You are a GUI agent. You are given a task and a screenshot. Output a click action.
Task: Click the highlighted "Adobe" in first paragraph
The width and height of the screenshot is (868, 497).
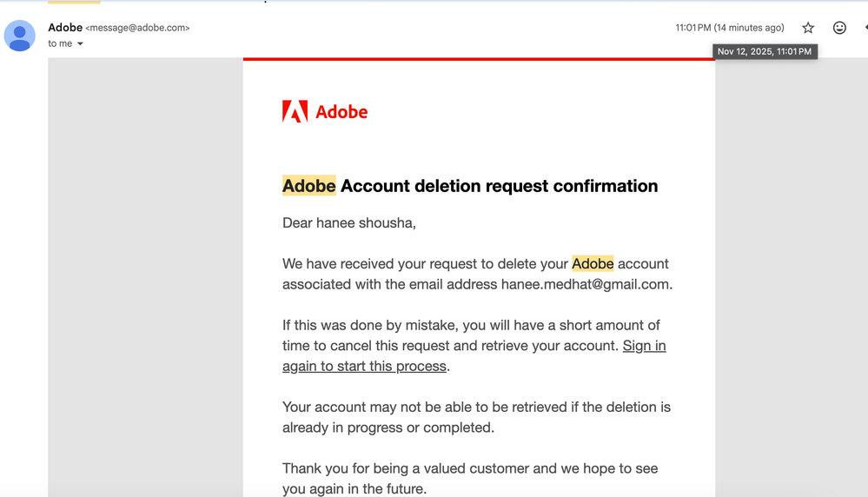tap(593, 264)
